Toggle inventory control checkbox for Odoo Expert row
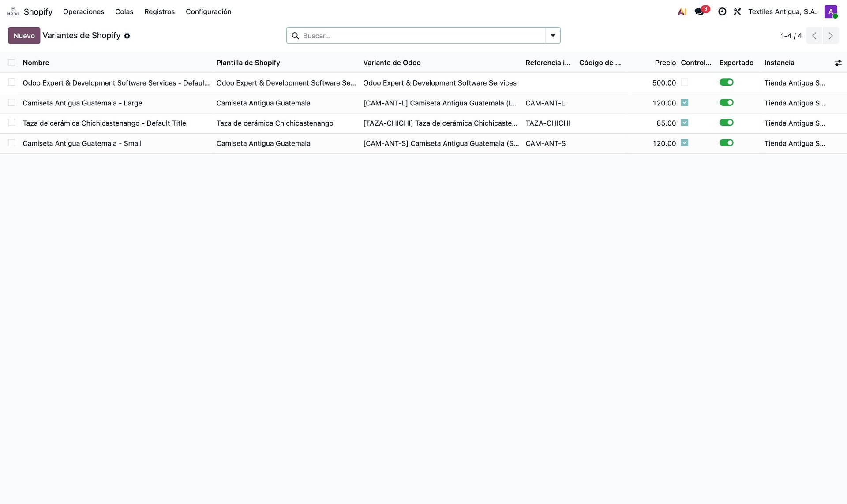Screen dimensions: 847x504 [685, 82]
